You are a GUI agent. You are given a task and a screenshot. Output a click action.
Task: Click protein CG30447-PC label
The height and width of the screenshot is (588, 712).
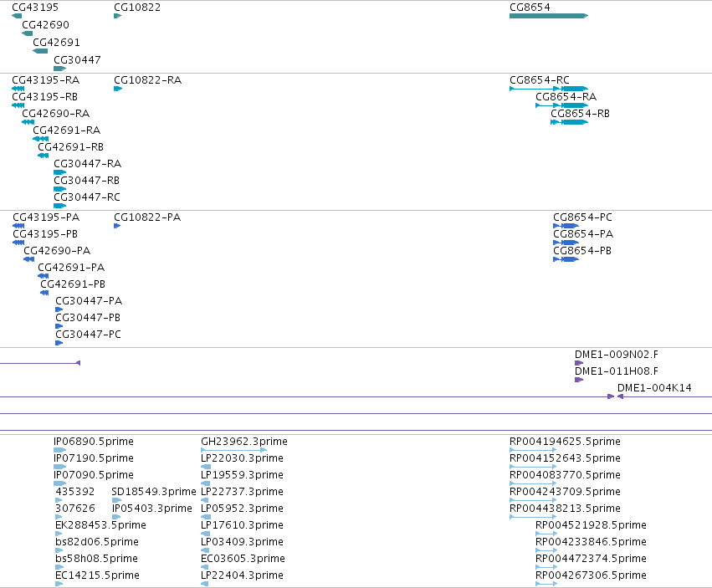89,335
